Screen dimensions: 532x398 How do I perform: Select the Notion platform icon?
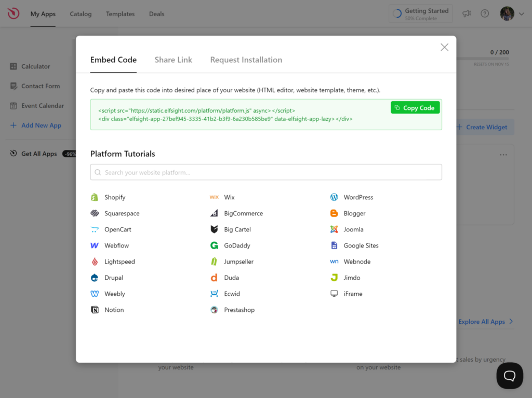(x=96, y=310)
